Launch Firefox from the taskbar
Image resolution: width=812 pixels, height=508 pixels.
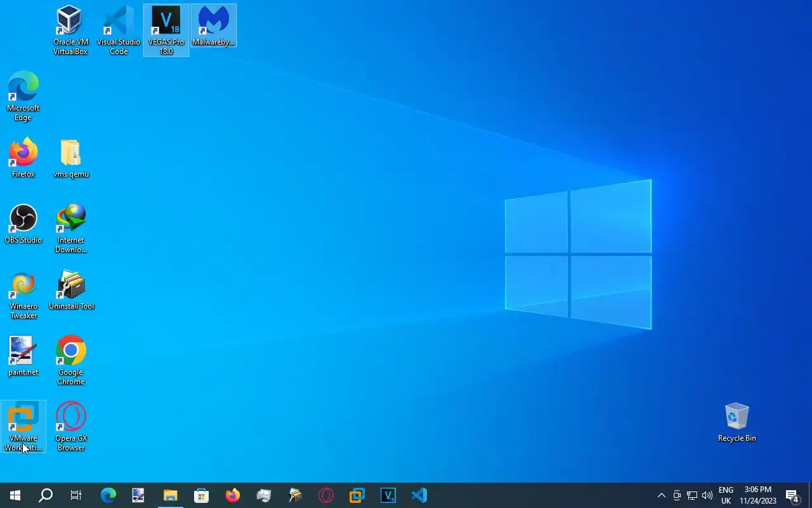pos(233,495)
